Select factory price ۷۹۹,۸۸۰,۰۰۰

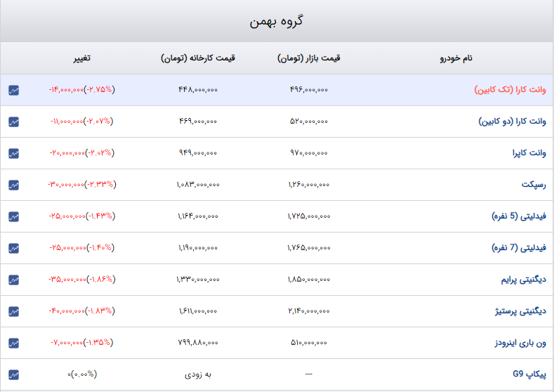pyautogui.click(x=198, y=343)
